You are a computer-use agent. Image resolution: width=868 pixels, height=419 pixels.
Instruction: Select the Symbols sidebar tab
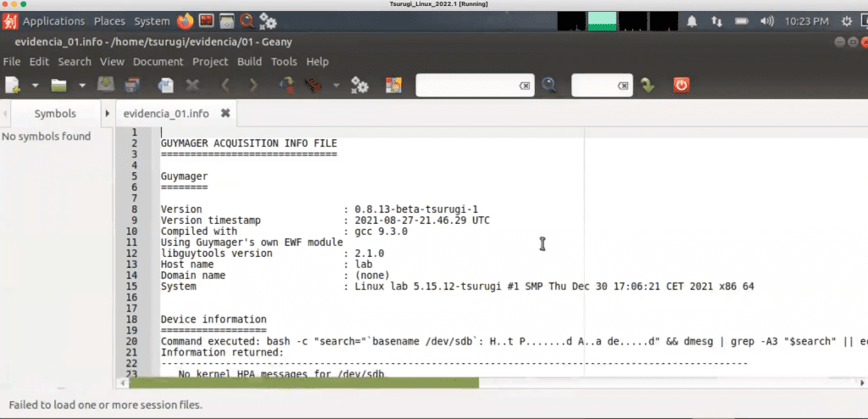coord(55,114)
